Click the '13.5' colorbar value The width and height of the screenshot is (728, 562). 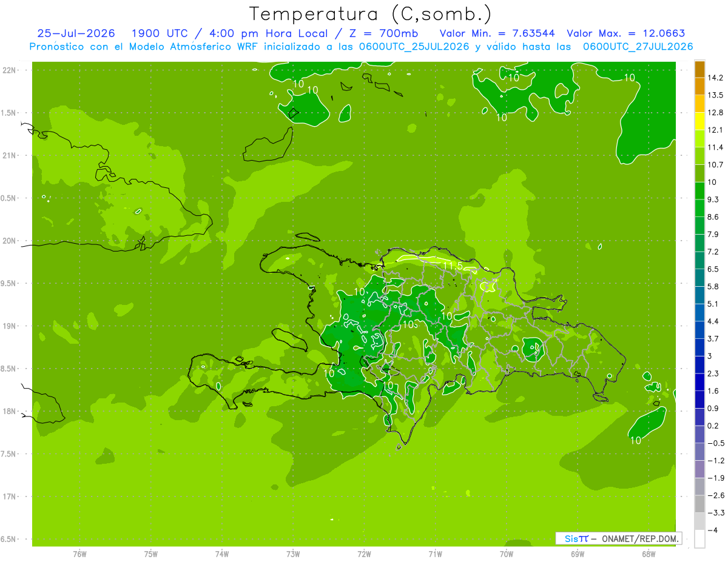pyautogui.click(x=715, y=95)
